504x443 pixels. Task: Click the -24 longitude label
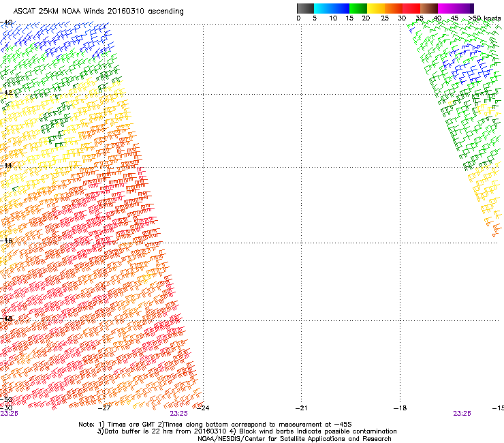click(203, 408)
